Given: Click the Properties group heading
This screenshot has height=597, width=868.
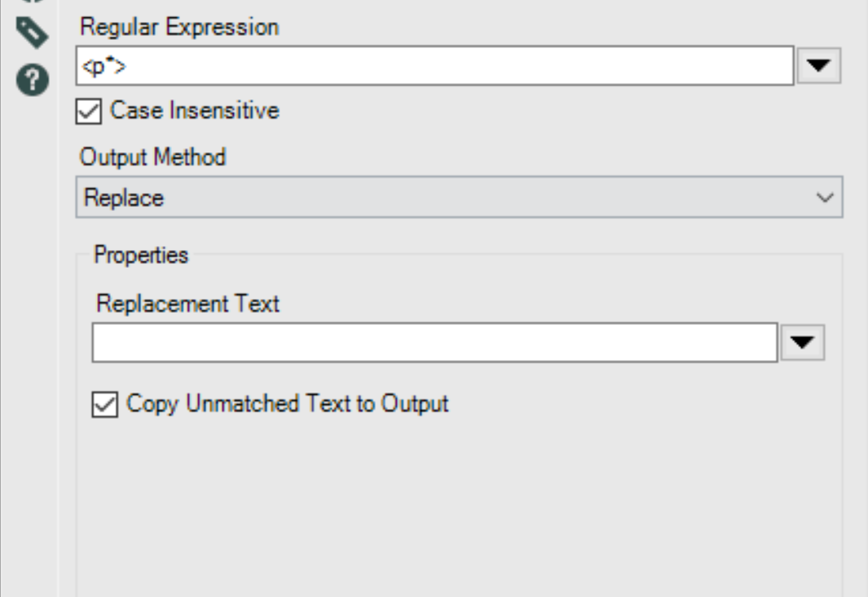Looking at the screenshot, I should (x=141, y=255).
